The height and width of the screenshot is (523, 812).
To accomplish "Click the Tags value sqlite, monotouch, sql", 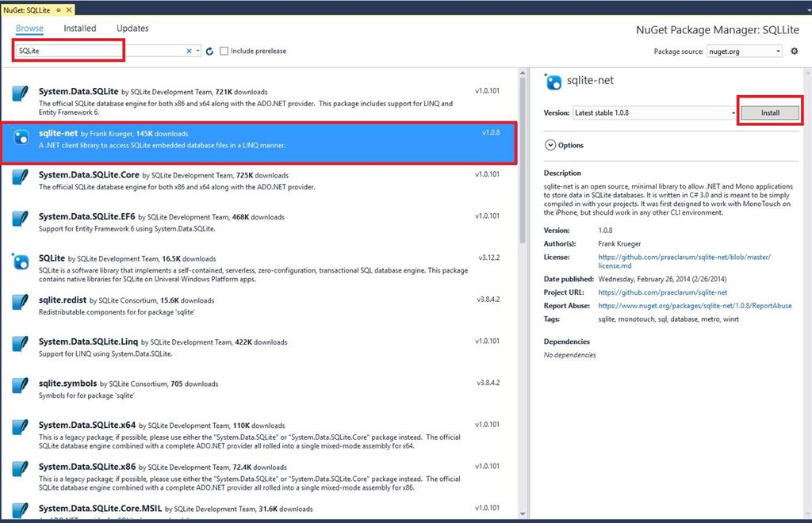I will (x=668, y=319).
